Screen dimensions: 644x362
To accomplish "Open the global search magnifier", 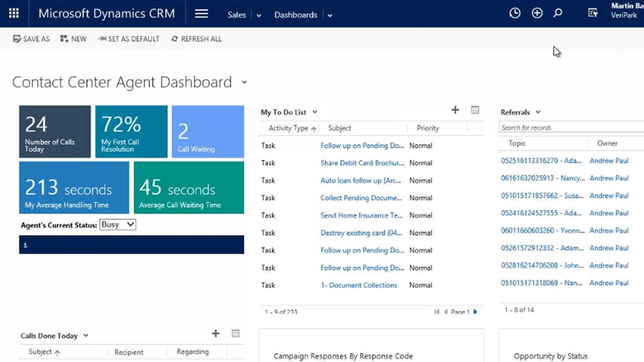I will tap(558, 14).
